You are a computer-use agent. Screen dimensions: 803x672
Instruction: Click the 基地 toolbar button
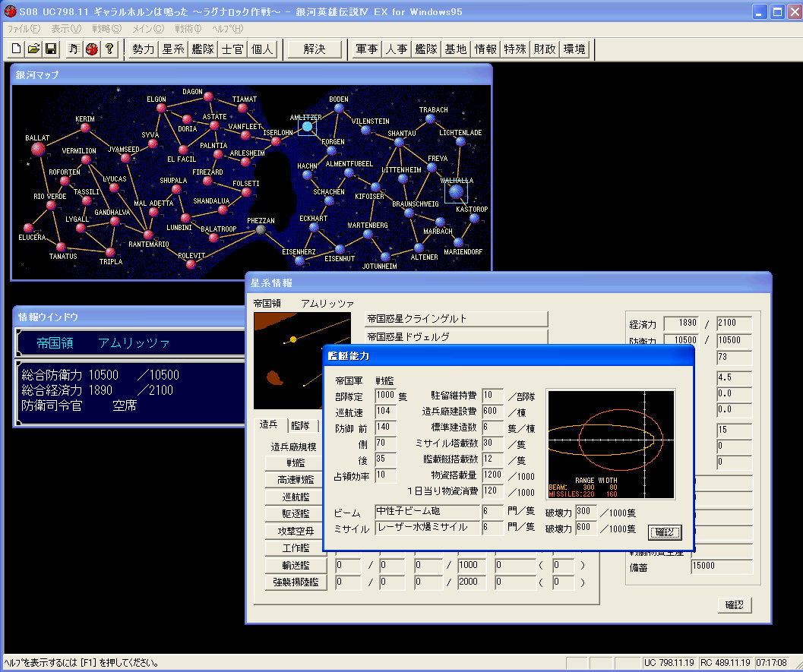click(456, 49)
